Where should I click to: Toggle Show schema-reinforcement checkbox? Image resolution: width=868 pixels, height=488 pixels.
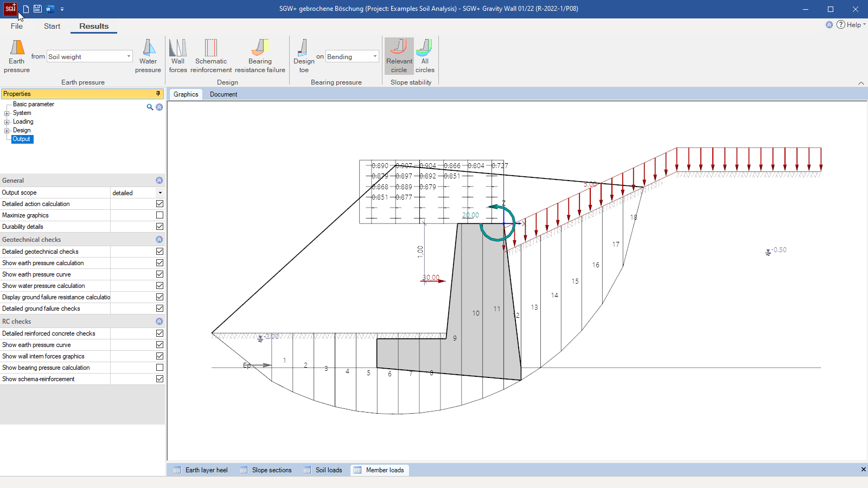(159, 379)
